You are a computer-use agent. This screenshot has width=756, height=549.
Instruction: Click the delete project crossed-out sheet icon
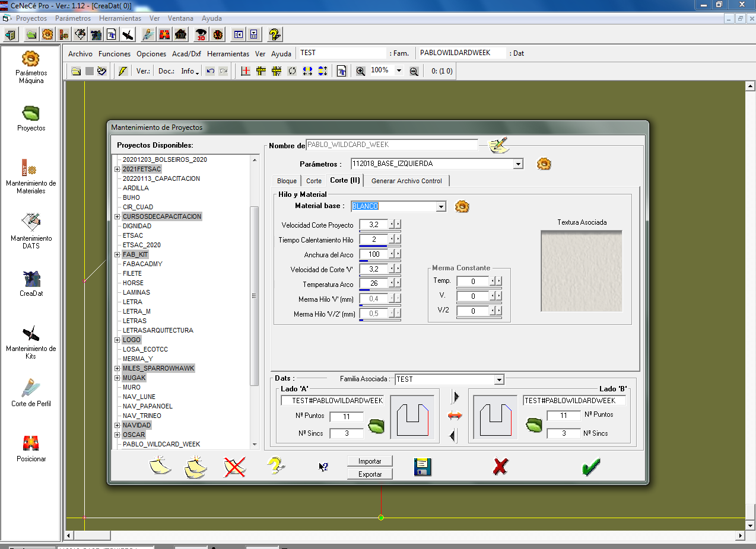[235, 467]
